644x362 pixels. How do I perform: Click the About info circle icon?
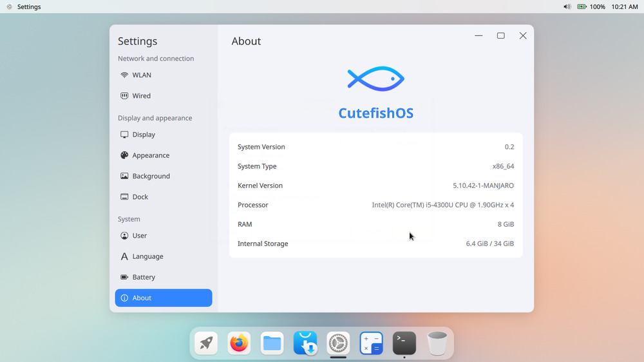(124, 298)
